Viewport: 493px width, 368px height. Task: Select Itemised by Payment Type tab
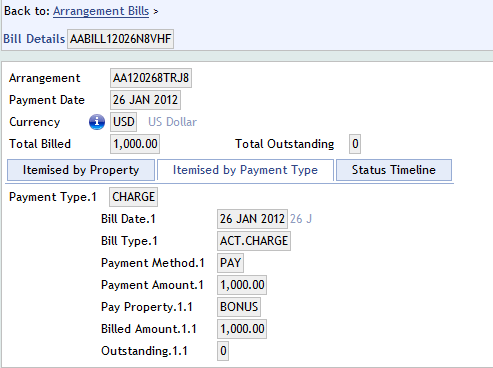coord(245,170)
